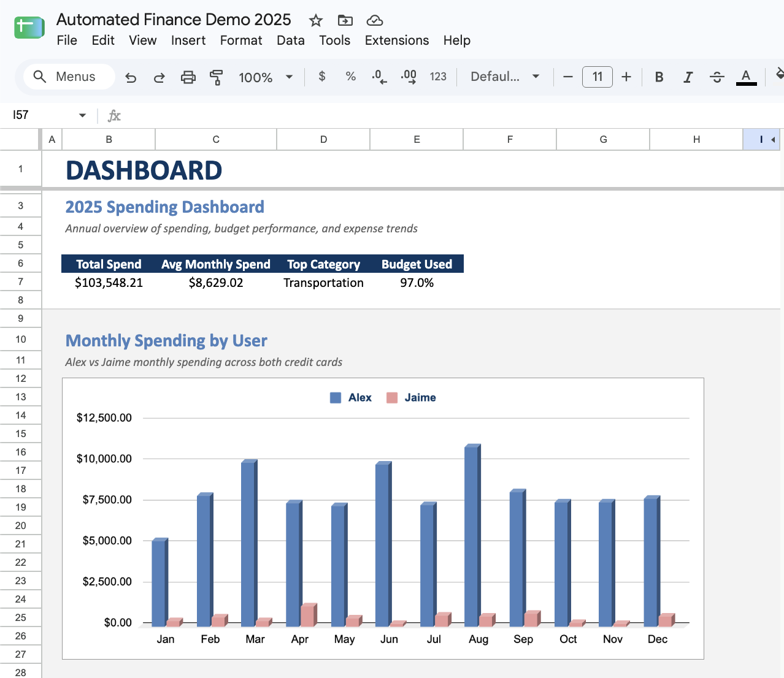Click the font size field showing 11

(598, 77)
